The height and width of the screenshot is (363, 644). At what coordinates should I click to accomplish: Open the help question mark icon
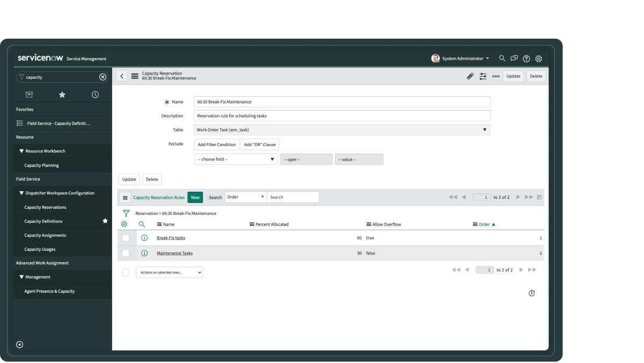pos(526,59)
